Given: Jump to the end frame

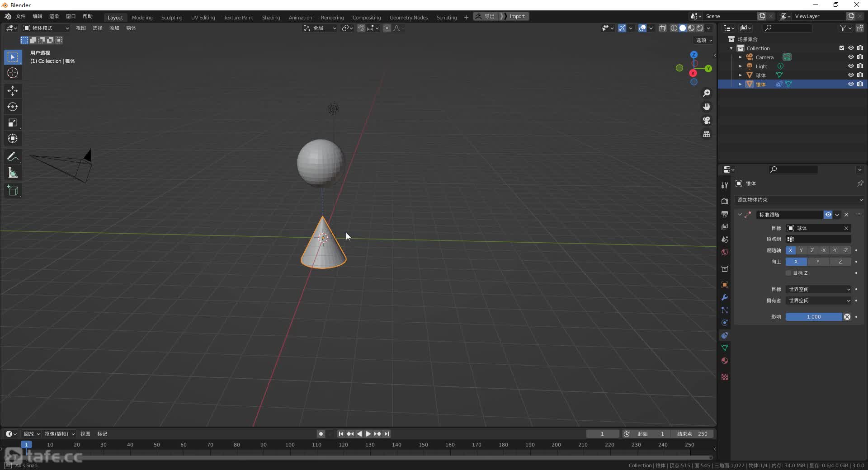Looking at the screenshot, I should tap(387, 434).
